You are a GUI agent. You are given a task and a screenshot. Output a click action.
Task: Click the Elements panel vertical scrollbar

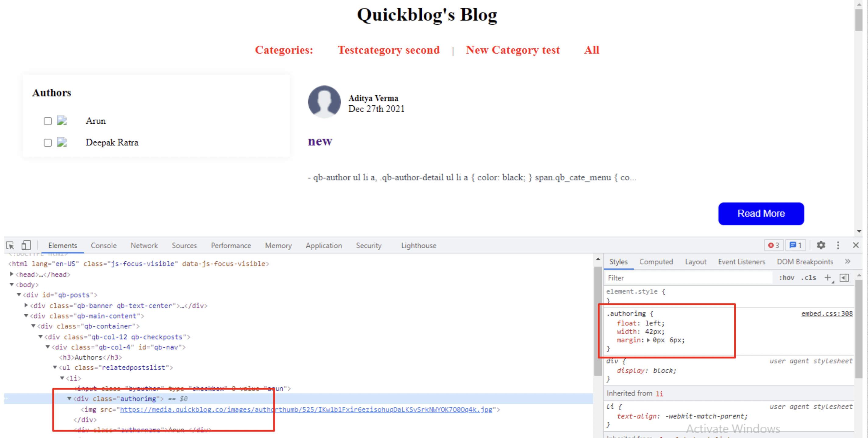(x=598, y=321)
